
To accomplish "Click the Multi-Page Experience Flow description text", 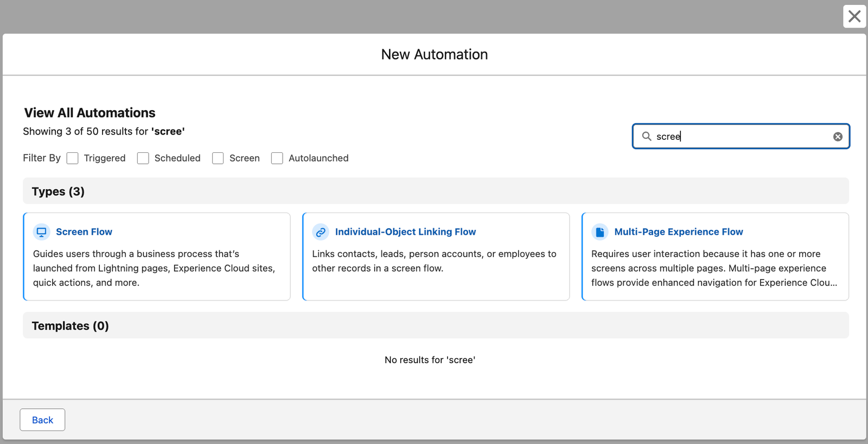I will (714, 268).
